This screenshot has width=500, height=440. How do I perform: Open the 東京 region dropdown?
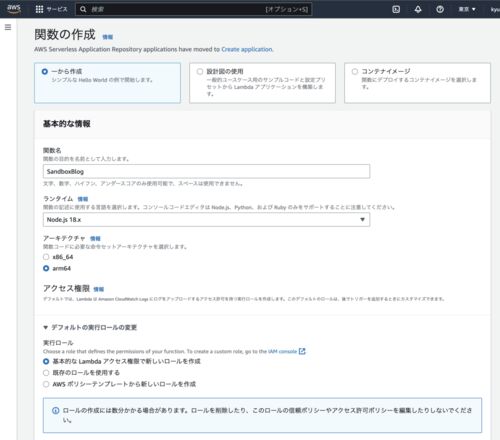pos(467,9)
